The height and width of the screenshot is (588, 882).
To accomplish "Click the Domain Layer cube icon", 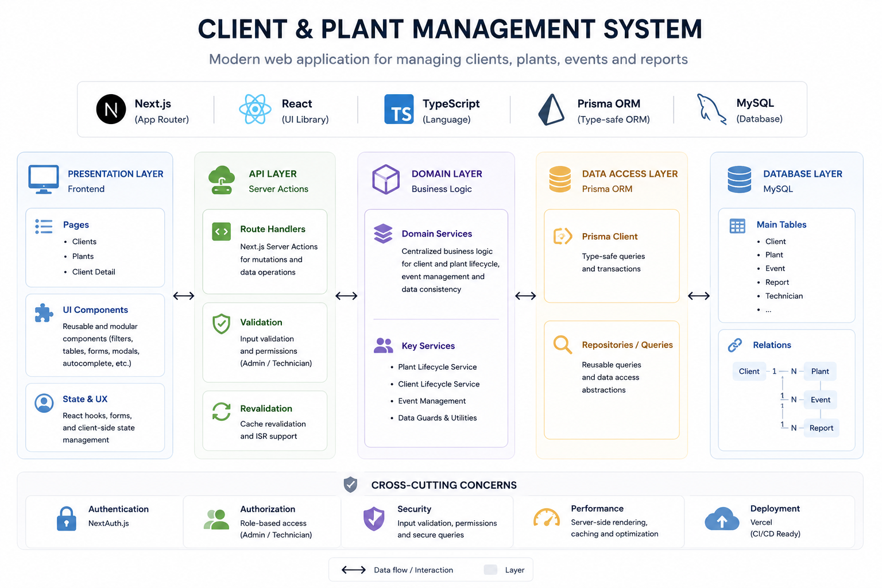I will click(386, 179).
